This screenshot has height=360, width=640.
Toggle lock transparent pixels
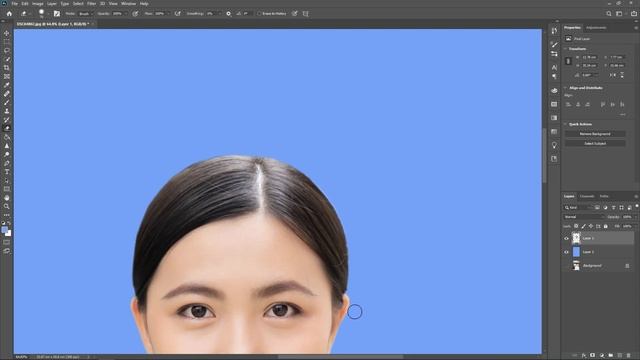[576, 226]
